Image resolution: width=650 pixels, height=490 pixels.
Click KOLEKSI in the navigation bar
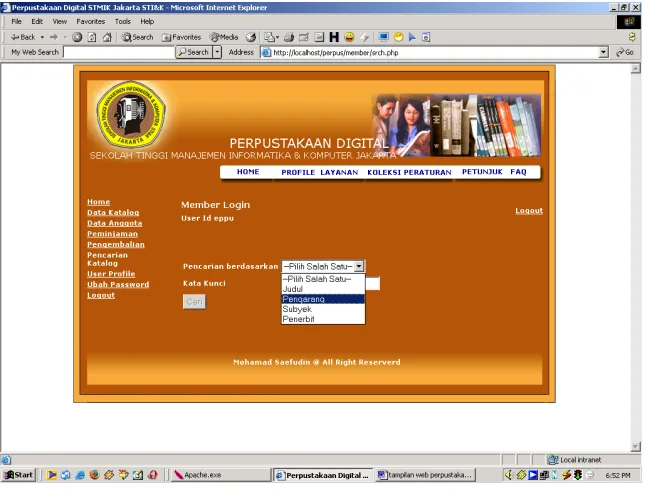[x=384, y=172]
